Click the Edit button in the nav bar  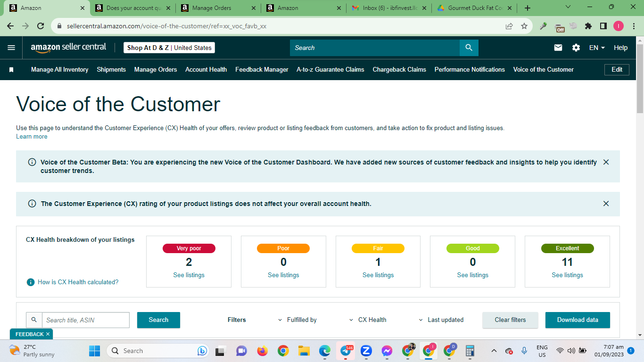pos(617,70)
